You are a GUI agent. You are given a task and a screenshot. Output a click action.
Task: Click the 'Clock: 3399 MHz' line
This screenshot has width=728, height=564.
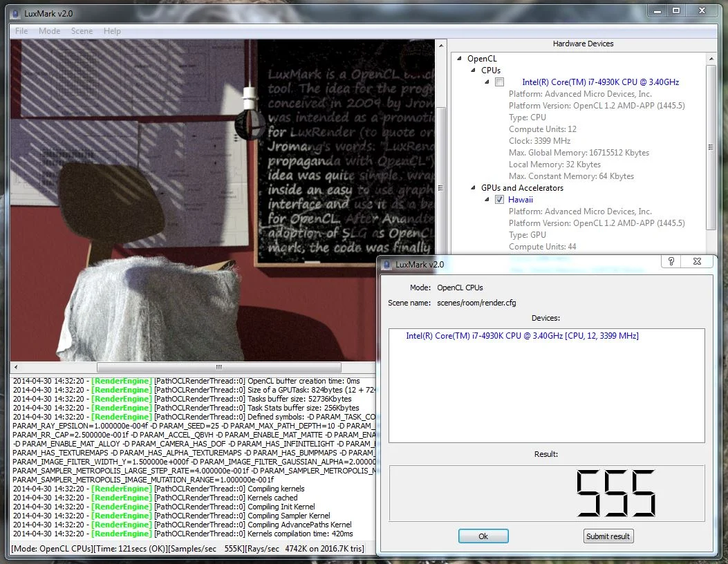(x=539, y=140)
